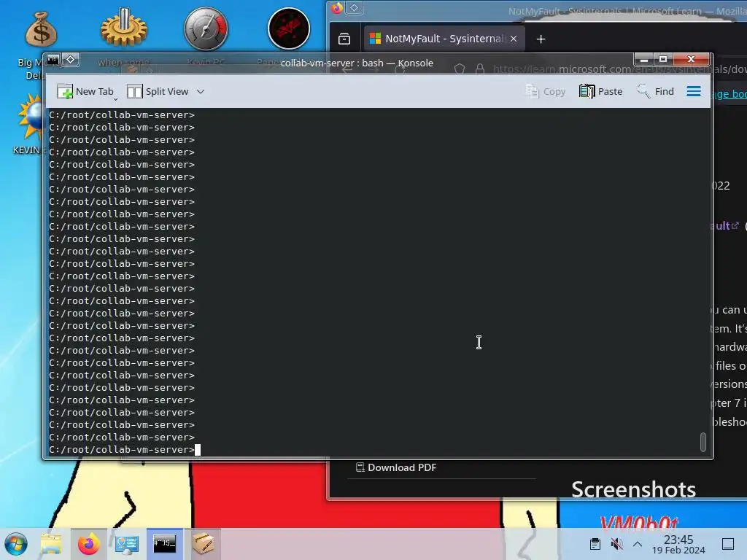Toggle Konsole window on all desktops pin
The height and width of the screenshot is (560, 747).
point(71,60)
